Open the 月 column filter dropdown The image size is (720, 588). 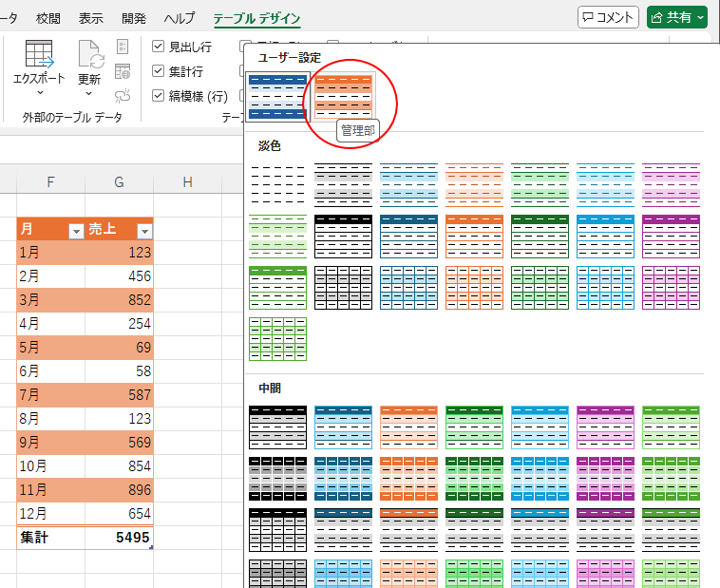pyautogui.click(x=75, y=231)
